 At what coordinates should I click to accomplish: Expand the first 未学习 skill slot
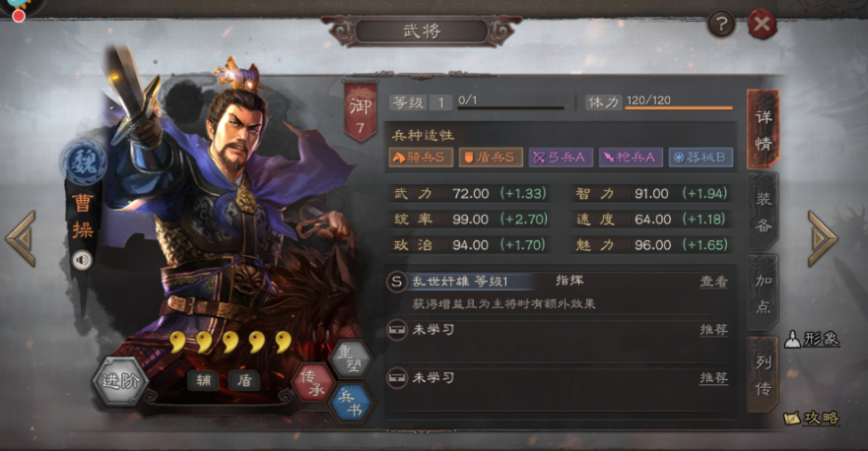559,330
